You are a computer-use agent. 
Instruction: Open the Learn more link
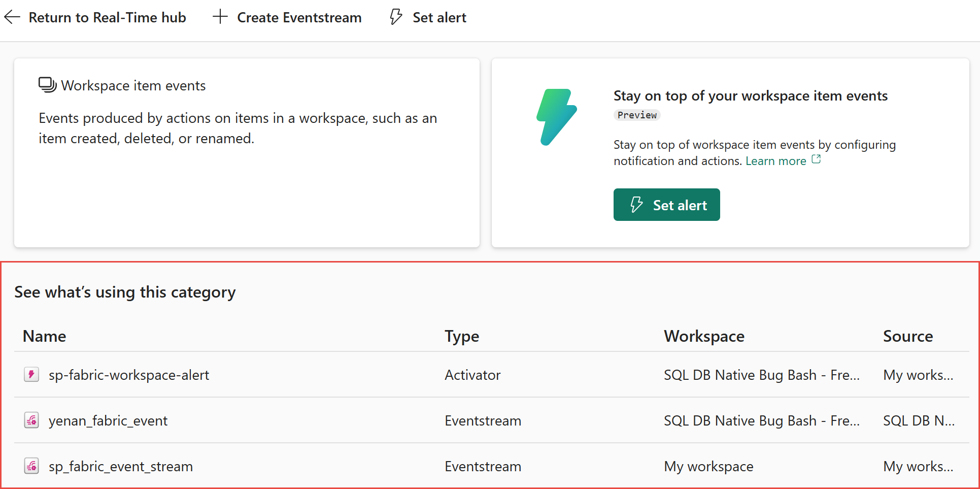775,160
